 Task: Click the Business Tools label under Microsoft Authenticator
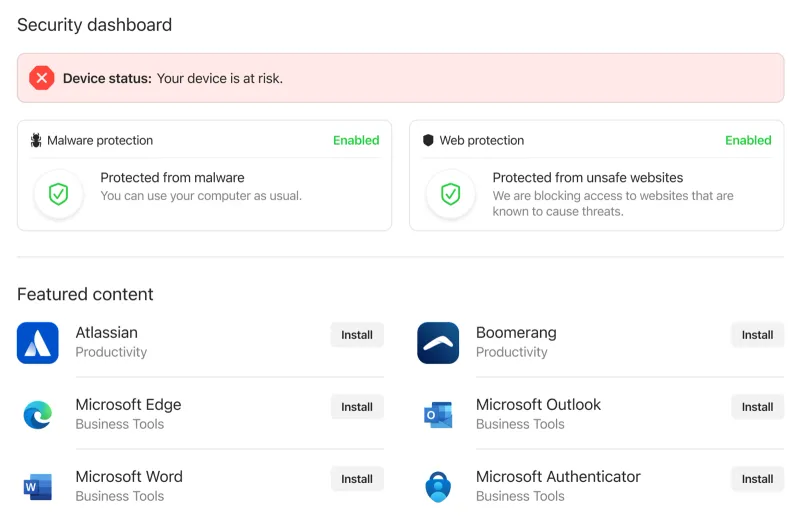pyautogui.click(x=520, y=496)
